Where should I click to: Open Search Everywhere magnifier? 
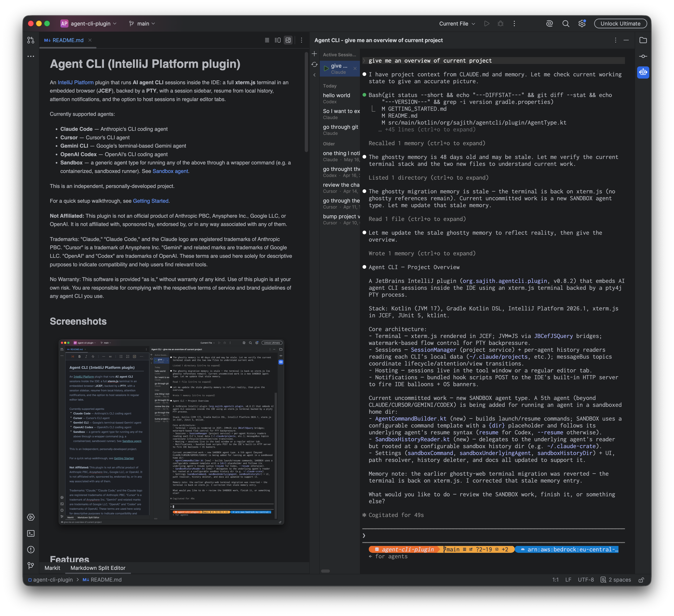pos(566,23)
